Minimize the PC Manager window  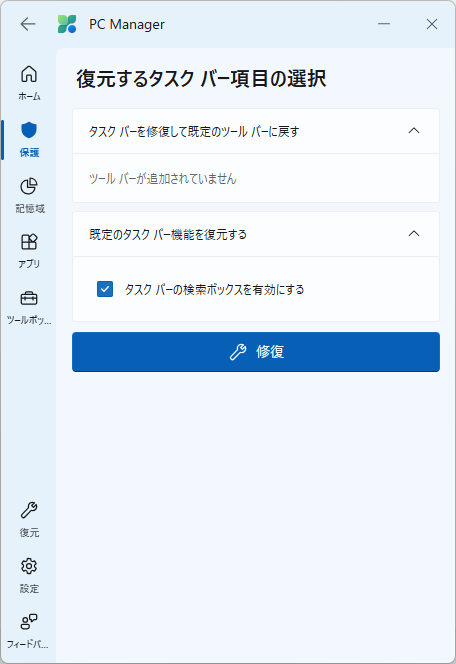coord(384,24)
